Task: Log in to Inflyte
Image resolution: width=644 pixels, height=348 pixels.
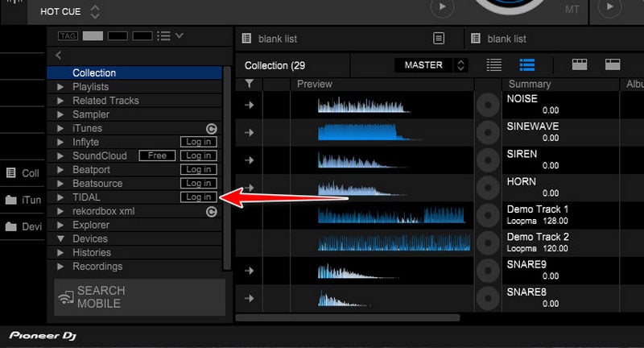Action: [x=198, y=142]
